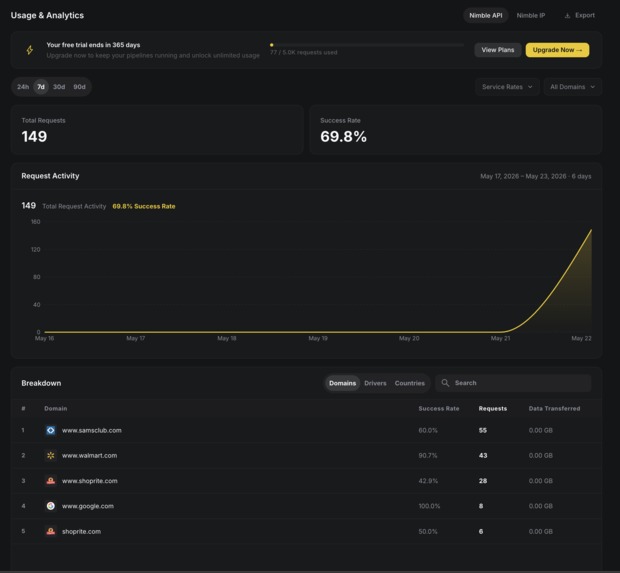Screen dimensions: 620x573
Task: Click the Upgrade Now button
Action: tap(557, 50)
